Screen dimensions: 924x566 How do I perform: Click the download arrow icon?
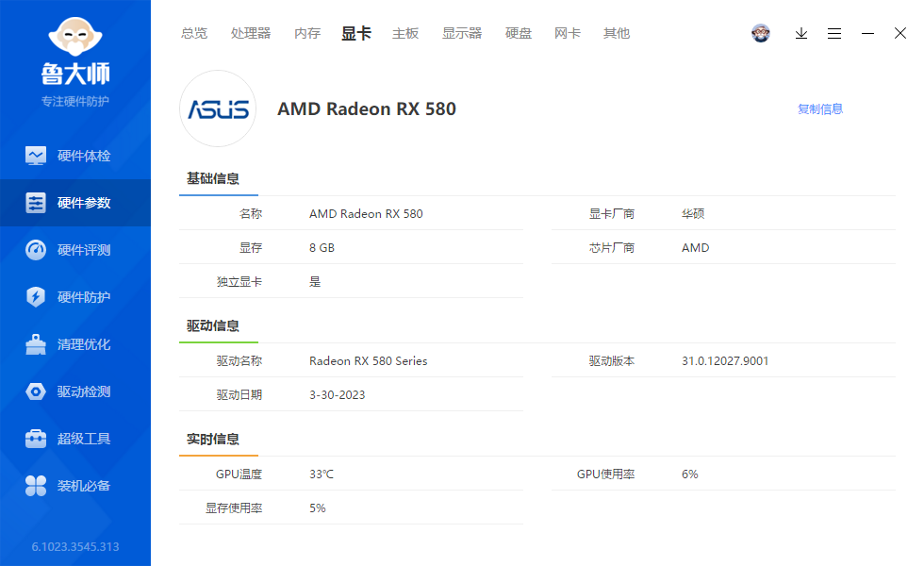pos(801,34)
